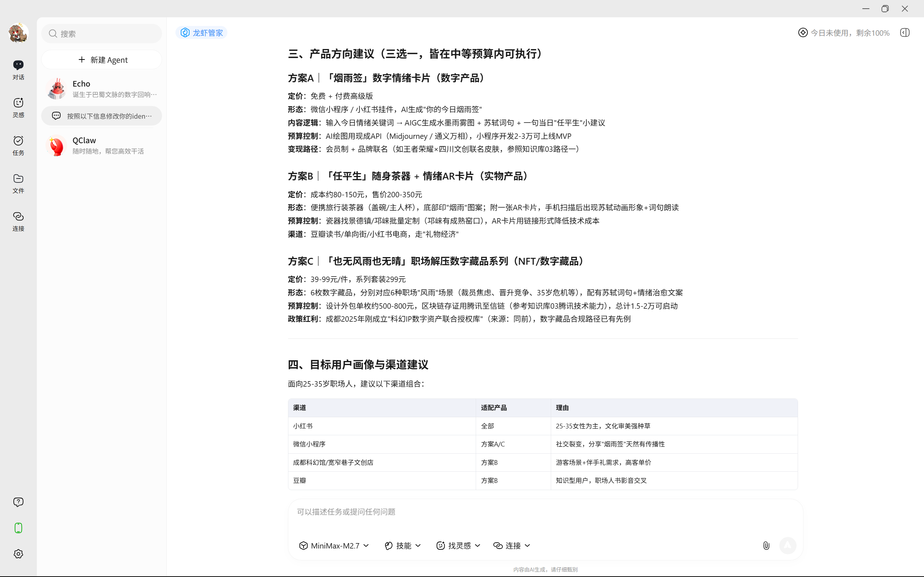Open the 灵感 inspiration sidebar icon
This screenshot has width=924, height=577.
pyautogui.click(x=18, y=107)
